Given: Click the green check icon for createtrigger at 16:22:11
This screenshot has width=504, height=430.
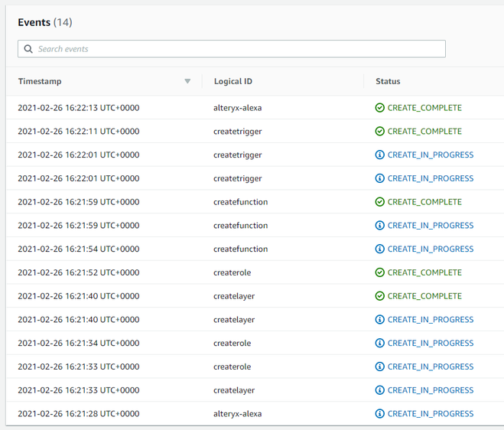Looking at the screenshot, I should coord(379,132).
